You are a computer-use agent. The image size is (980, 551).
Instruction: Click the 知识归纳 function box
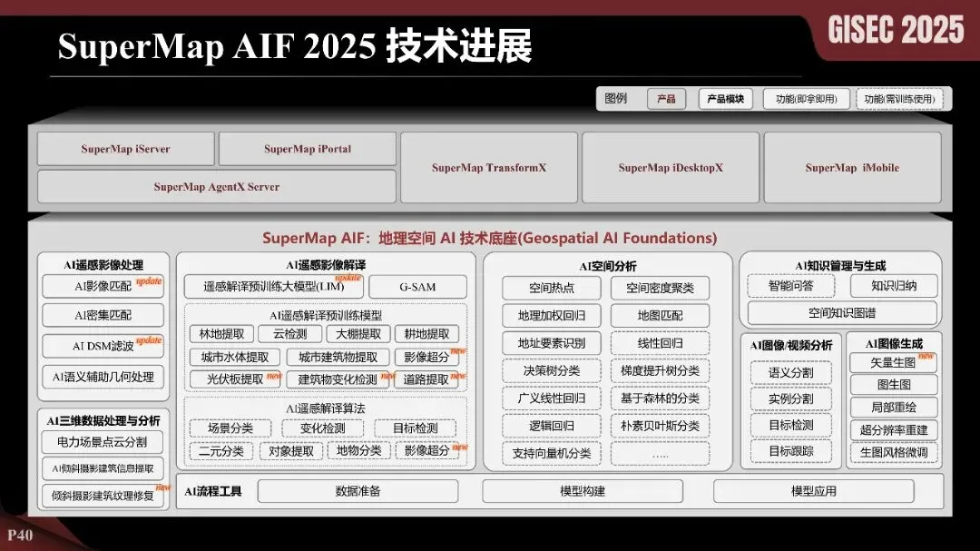pyautogui.click(x=894, y=286)
